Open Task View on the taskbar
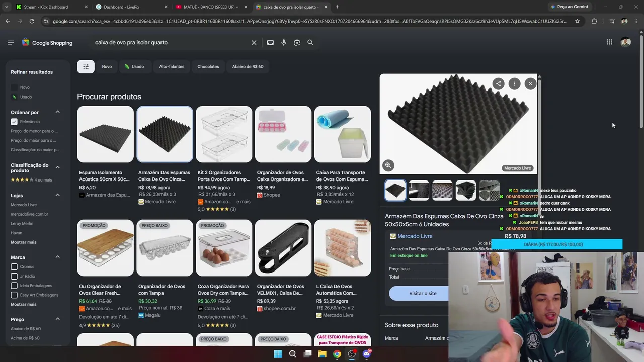This screenshot has width=644, height=362. [307, 354]
